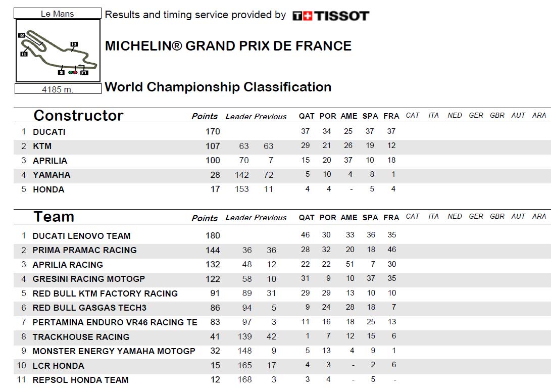551x392 pixels.
Task: Select GRESINI RACING MOTOGP row
Action: pos(282,279)
